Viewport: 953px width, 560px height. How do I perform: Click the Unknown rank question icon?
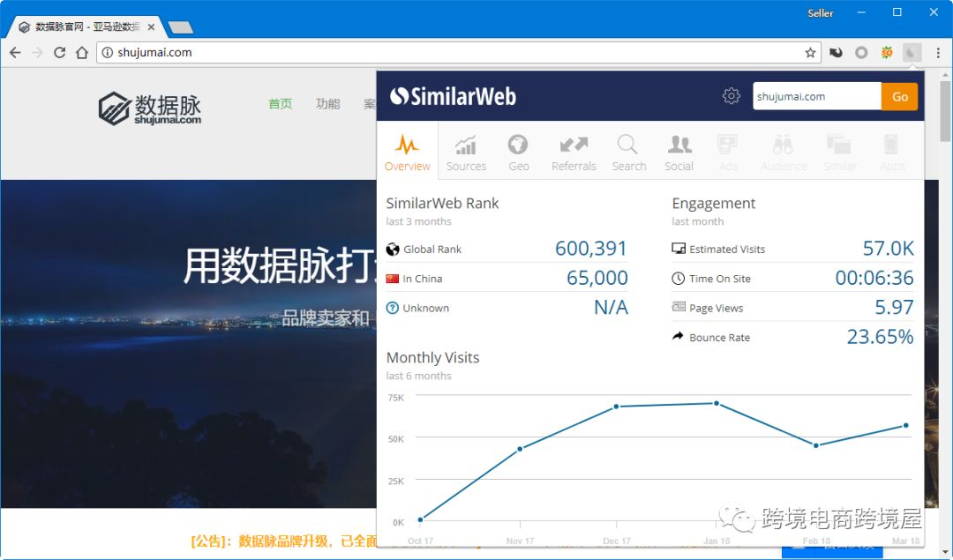393,308
